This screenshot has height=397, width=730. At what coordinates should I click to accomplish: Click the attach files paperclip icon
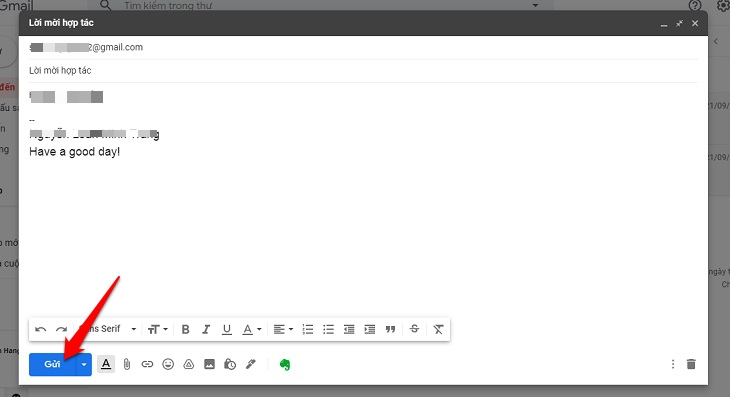click(x=127, y=364)
